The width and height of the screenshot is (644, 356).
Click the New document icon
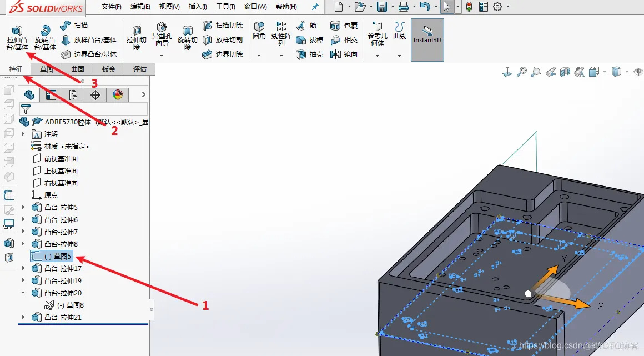(x=339, y=7)
